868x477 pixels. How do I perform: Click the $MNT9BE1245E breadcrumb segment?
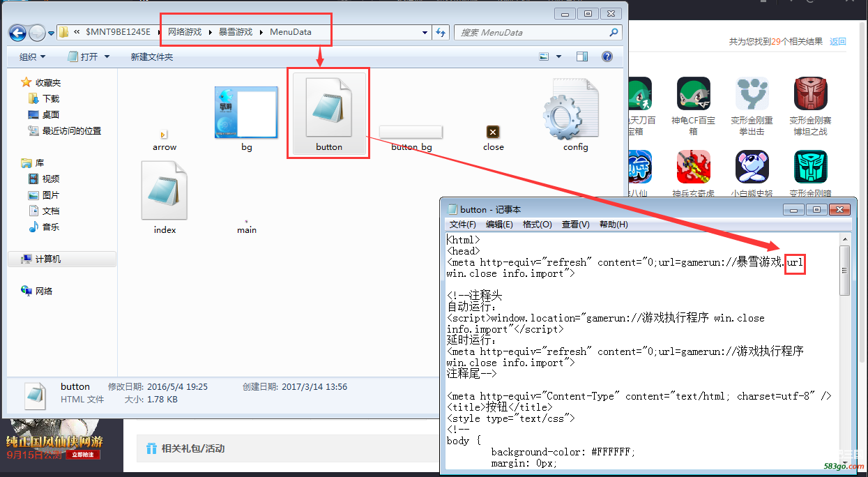coord(118,32)
